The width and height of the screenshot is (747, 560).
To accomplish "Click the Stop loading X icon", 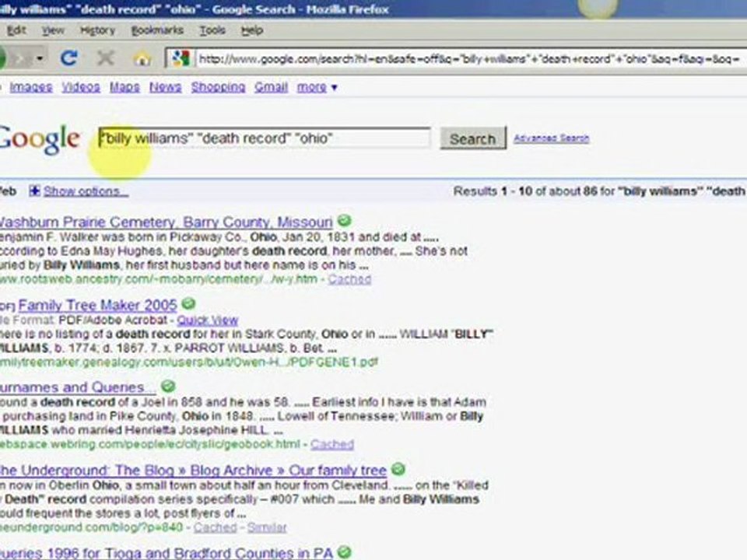I will (105, 58).
